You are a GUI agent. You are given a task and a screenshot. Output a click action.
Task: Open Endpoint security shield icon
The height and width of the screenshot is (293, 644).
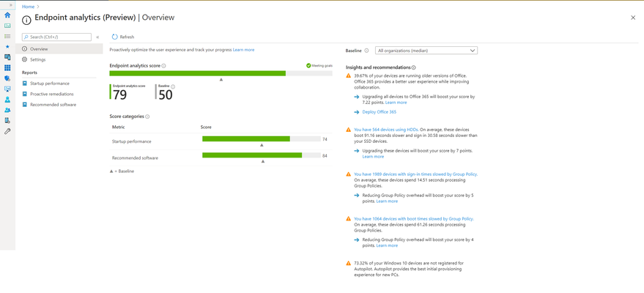click(7, 78)
